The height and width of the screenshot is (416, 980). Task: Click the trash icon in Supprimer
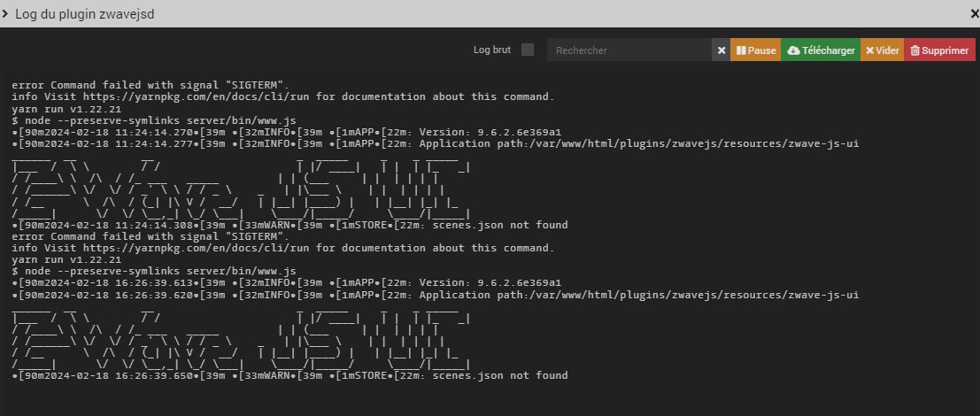(x=915, y=50)
